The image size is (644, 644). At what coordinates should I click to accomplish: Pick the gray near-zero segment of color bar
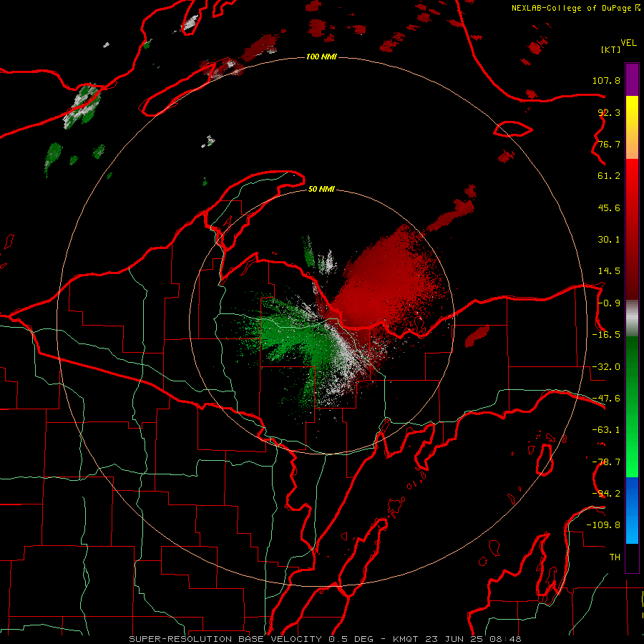point(632,318)
